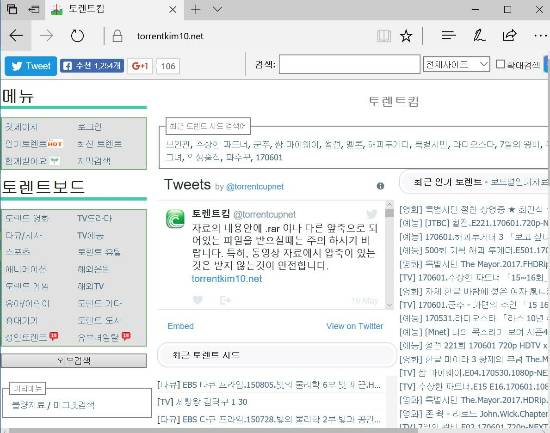Open torrentkim10.net link in tweet
Image resolution: width=550 pixels, height=433 pixels.
[227, 279]
